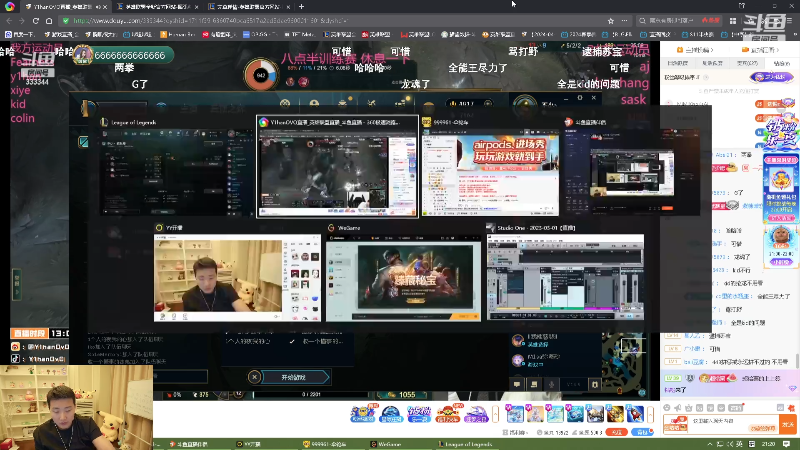The image size is (800, 450).
Task: Click the megaphone icon above chat input
Action: click(x=678, y=408)
